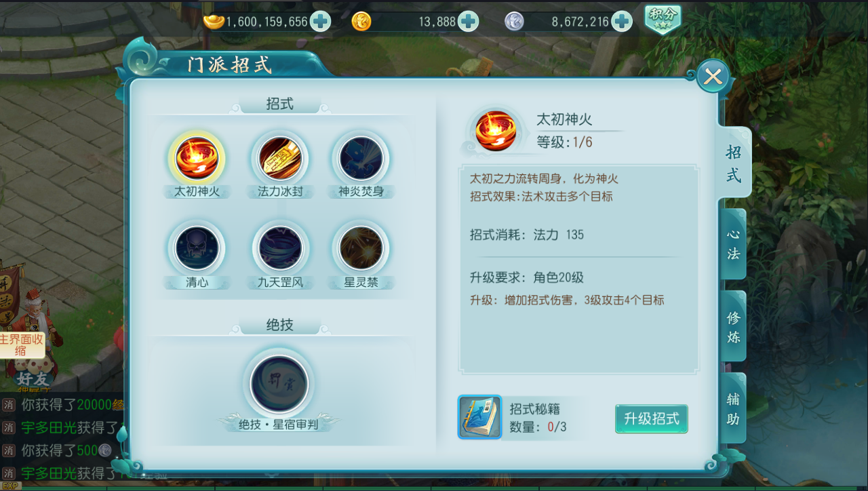Collapse the main interface via 主界面收缩
868x491 pixels.
point(22,345)
